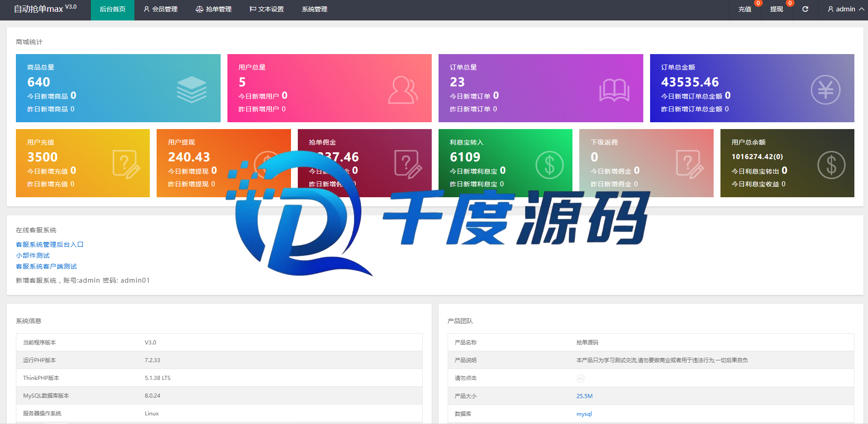This screenshot has width=868, height=424.
Task: Click the 昨日新增用户 label
Action: (259, 109)
